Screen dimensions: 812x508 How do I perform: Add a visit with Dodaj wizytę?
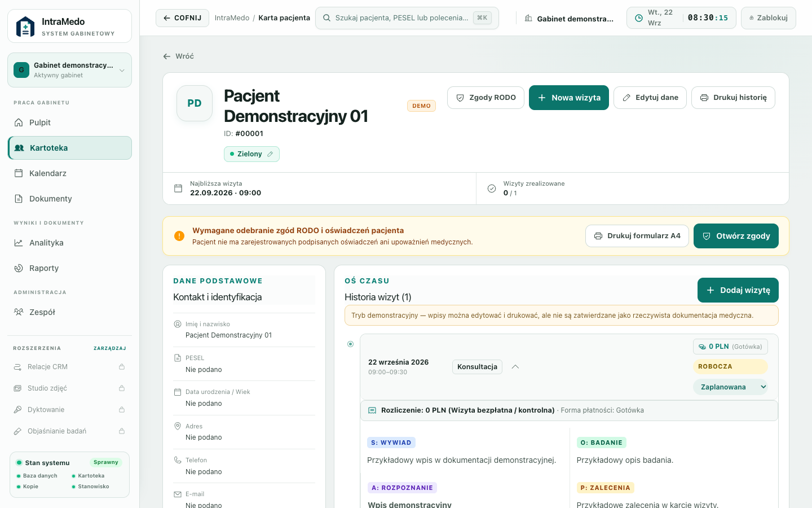(738, 290)
